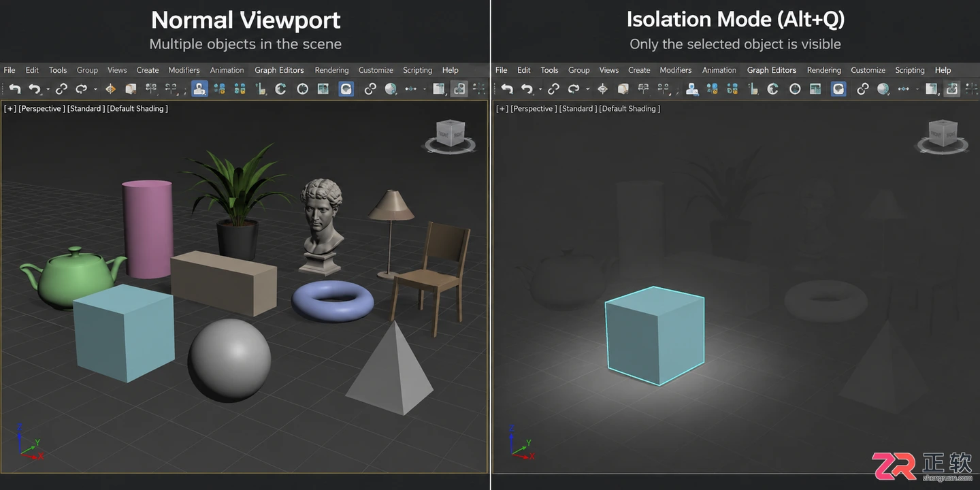Toggle the highlighted rounded-square icon in Isolation Mode toolbar
The image size is (980, 490).
(839, 88)
